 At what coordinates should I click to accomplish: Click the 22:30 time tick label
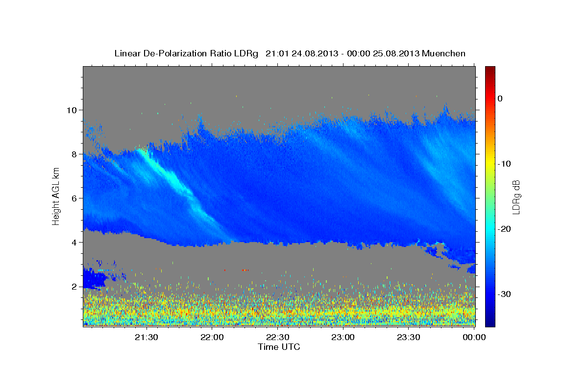pos(278,338)
